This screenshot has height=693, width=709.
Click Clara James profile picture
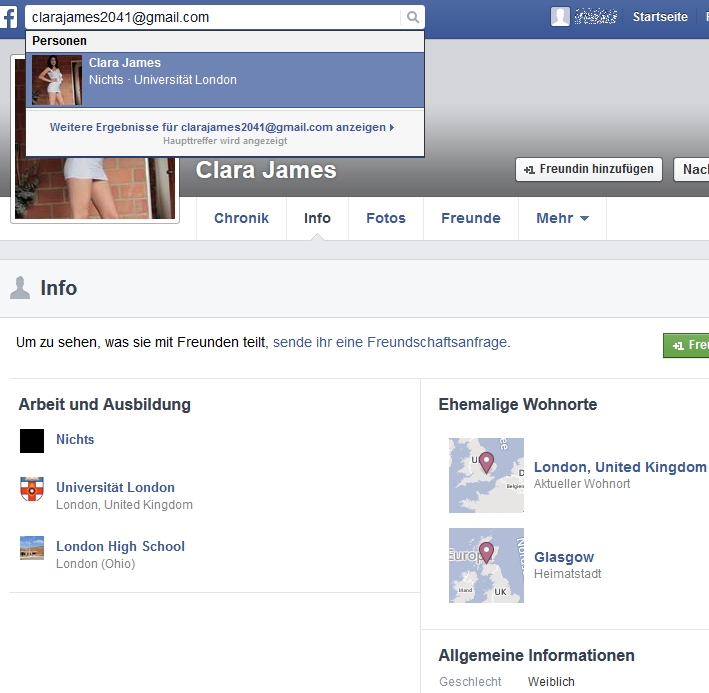click(x=95, y=188)
